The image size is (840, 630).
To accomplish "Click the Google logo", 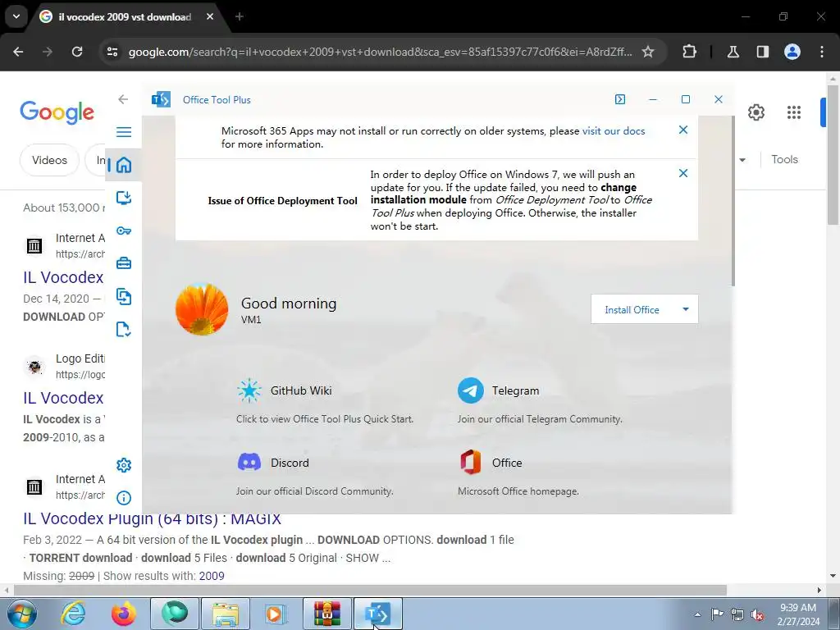I will point(57,112).
